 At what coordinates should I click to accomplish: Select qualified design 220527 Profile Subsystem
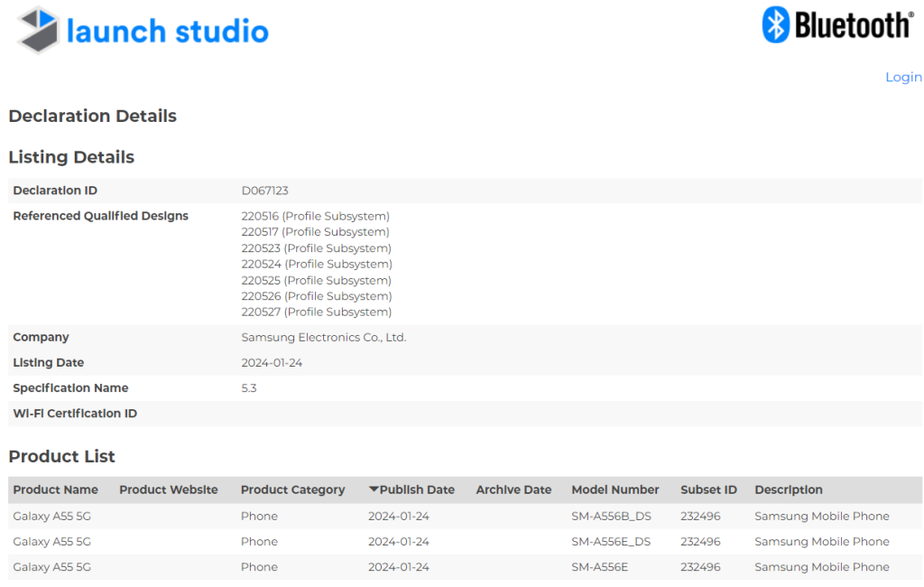point(316,312)
